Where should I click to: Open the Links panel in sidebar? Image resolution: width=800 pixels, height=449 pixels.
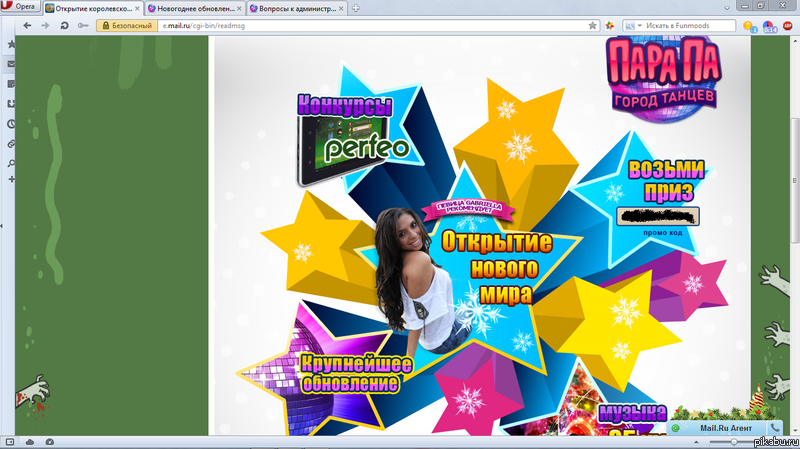(11, 144)
